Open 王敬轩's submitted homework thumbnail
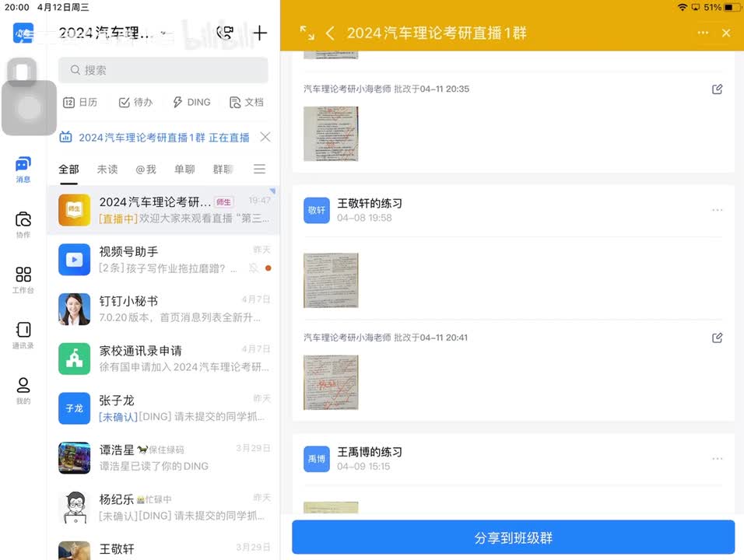Viewport: 744px width, 560px height. point(331,280)
